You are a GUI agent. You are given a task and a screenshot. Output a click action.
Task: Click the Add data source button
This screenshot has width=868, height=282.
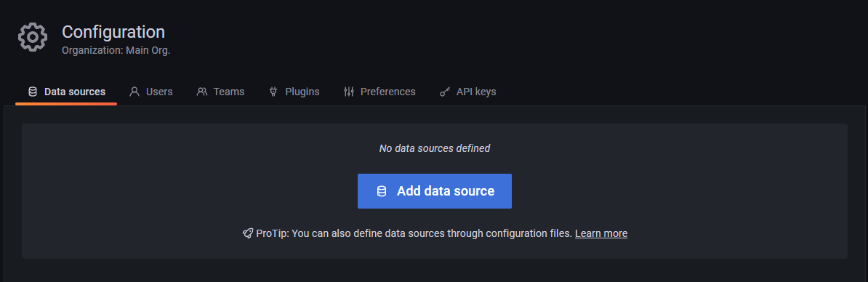(435, 191)
